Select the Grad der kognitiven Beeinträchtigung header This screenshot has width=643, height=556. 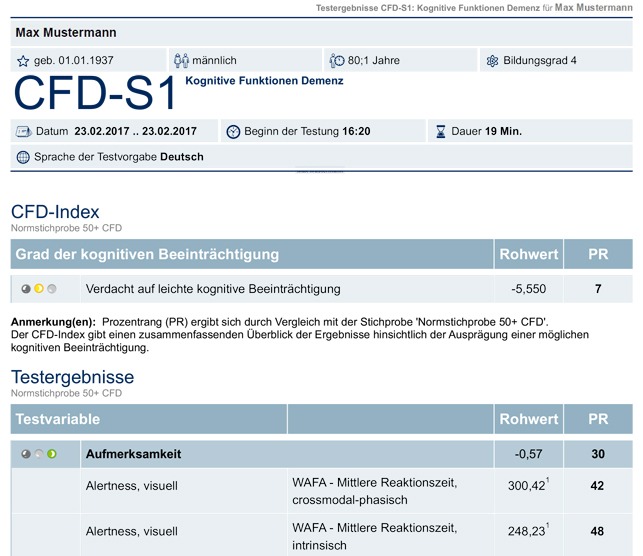pos(252,254)
